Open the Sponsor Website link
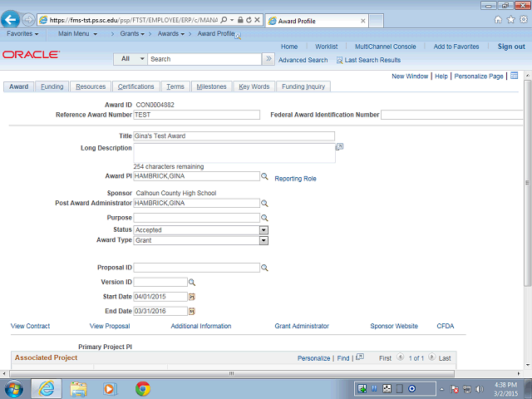Viewport: 532px width, 399px height. coord(394,326)
